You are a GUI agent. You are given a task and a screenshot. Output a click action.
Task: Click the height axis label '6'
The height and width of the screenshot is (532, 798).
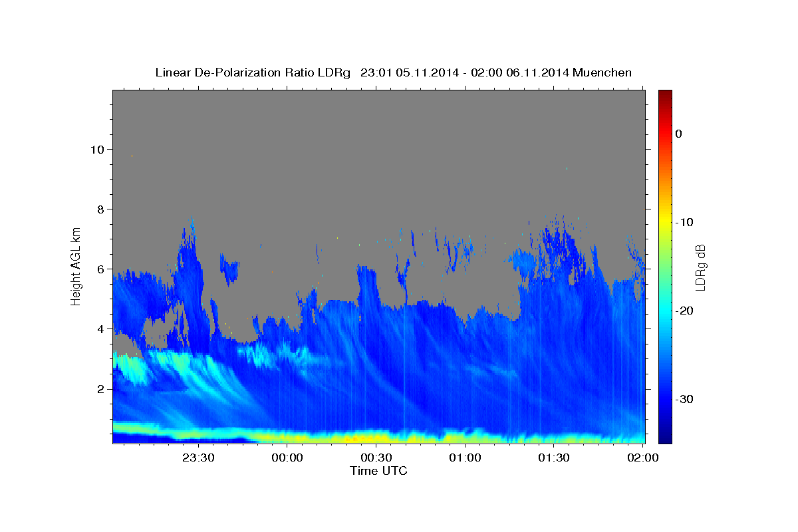pos(101,269)
